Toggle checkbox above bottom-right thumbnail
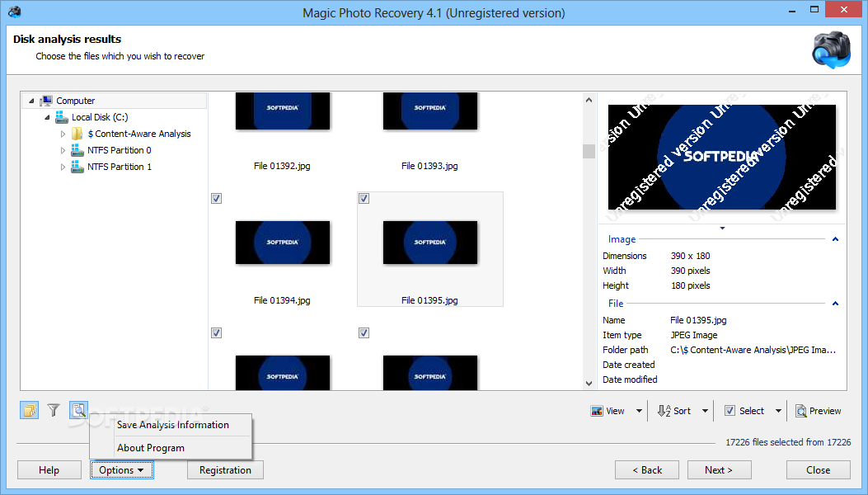The height and width of the screenshot is (495, 868). (x=364, y=333)
